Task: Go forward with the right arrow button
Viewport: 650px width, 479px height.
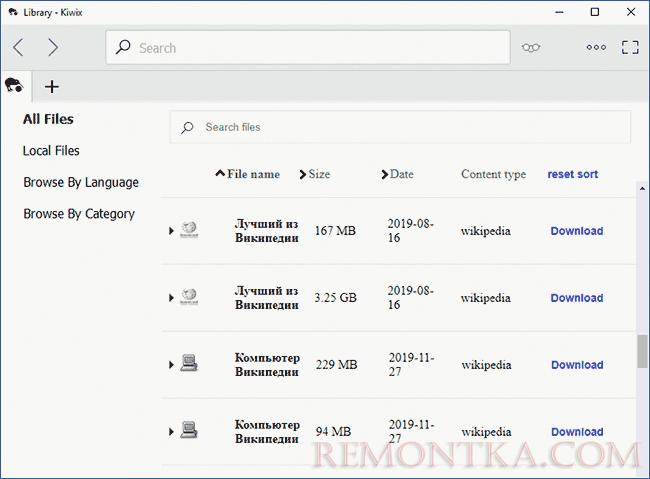Action: 53,47
